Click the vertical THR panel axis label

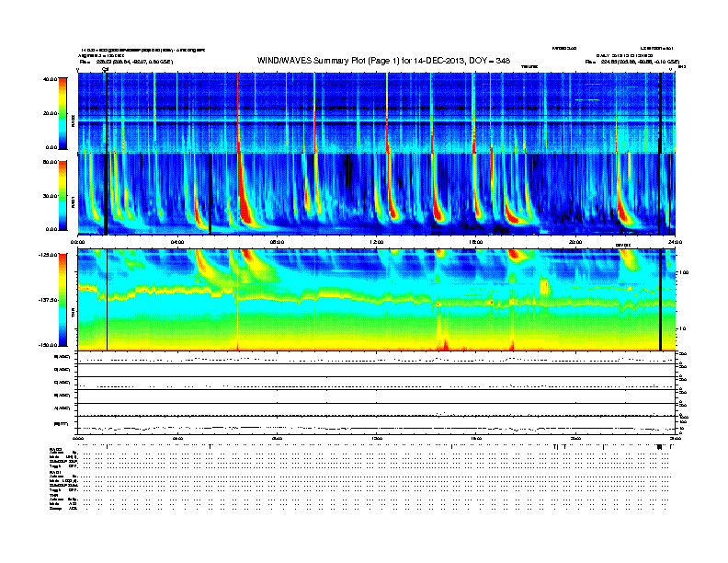click(x=73, y=315)
